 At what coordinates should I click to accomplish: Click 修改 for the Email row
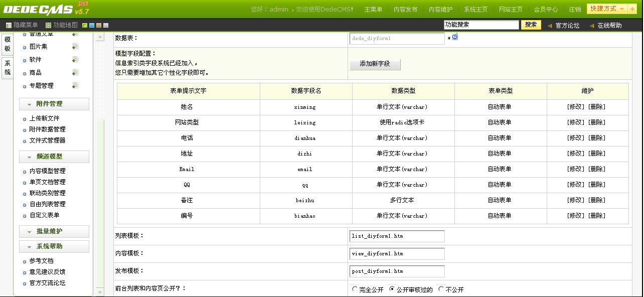coord(576,169)
